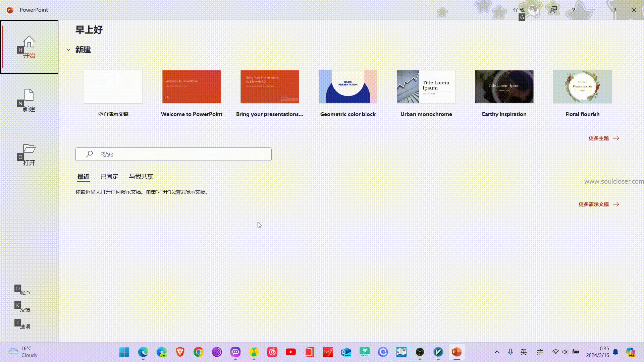Open OBS Studio from taskbar
Image resolution: width=644 pixels, height=362 pixels.
point(420,352)
